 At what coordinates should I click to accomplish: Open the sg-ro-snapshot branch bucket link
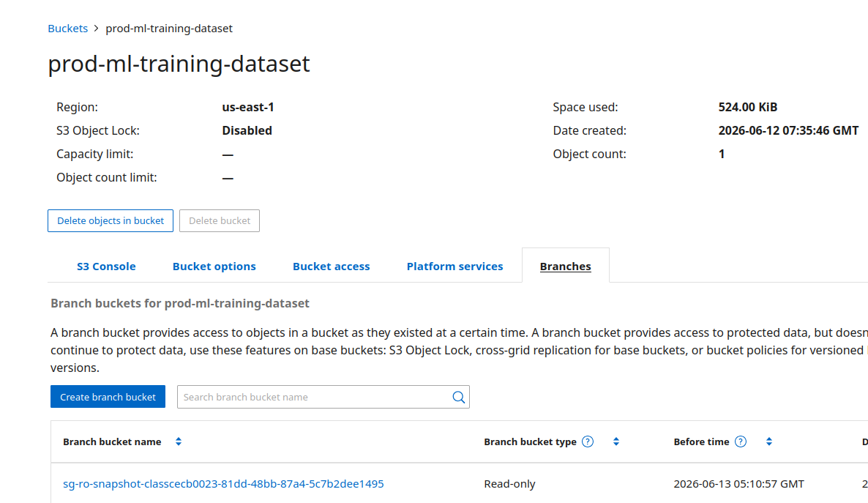click(223, 484)
